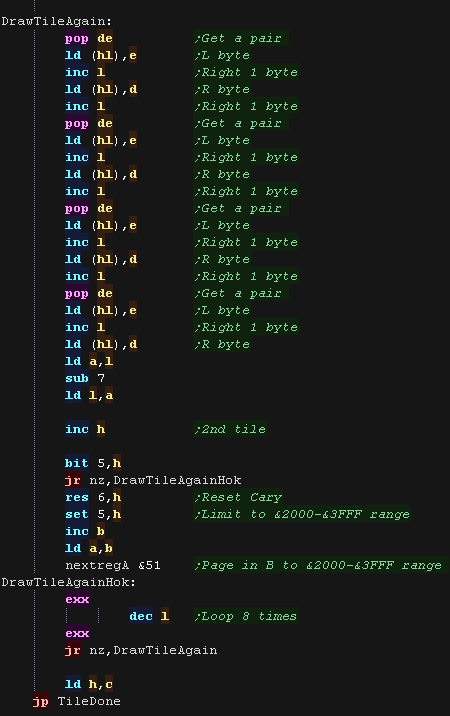Click the jp instruction keyword

(x=40, y=701)
